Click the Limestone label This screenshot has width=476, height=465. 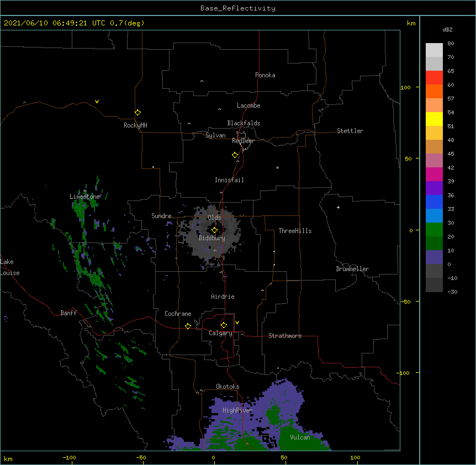click(84, 197)
